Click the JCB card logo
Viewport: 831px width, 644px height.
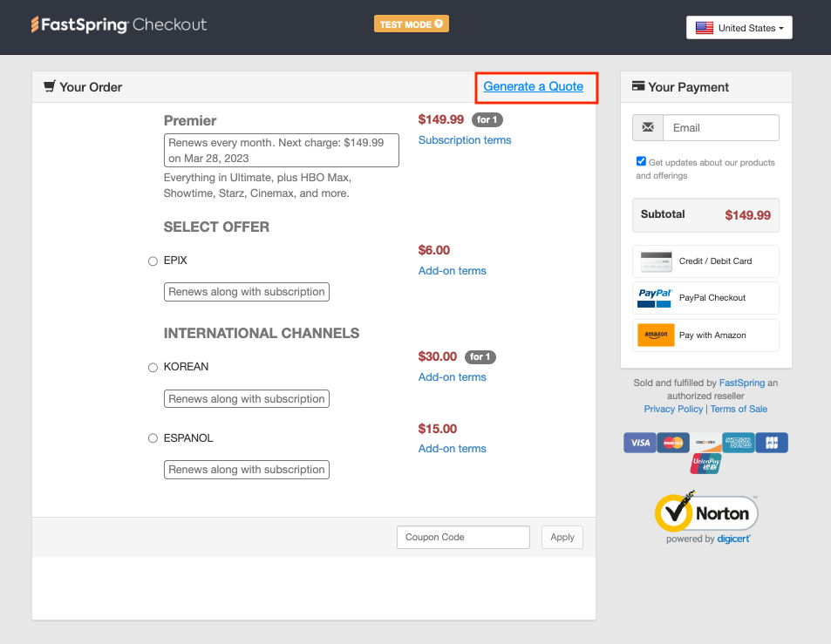click(x=772, y=443)
